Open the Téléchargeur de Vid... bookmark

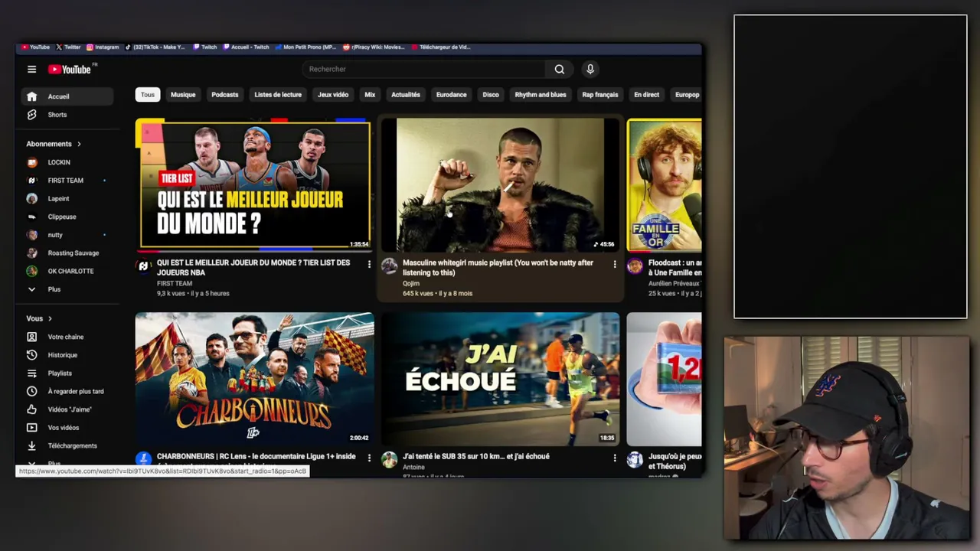tap(441, 47)
